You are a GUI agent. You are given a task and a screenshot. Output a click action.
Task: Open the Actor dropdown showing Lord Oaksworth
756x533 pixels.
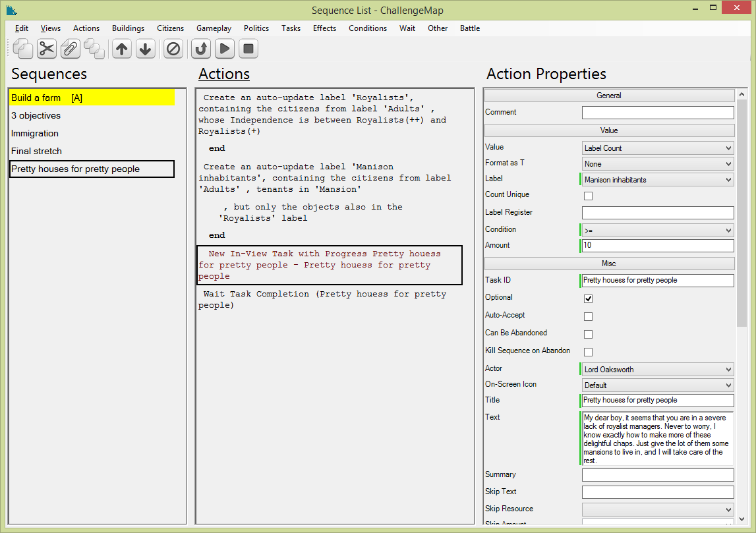pos(658,370)
